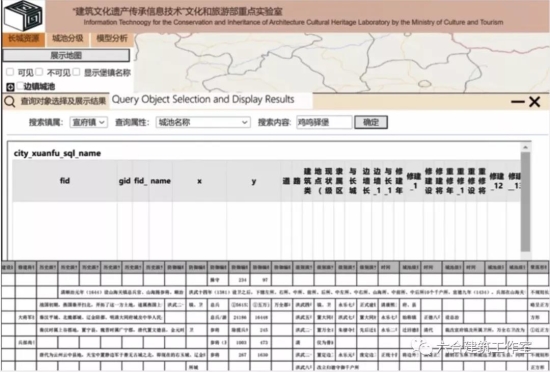Open the 搜索镇属 宣府镇 dropdown
The height and width of the screenshot is (372, 550).
coord(88,122)
